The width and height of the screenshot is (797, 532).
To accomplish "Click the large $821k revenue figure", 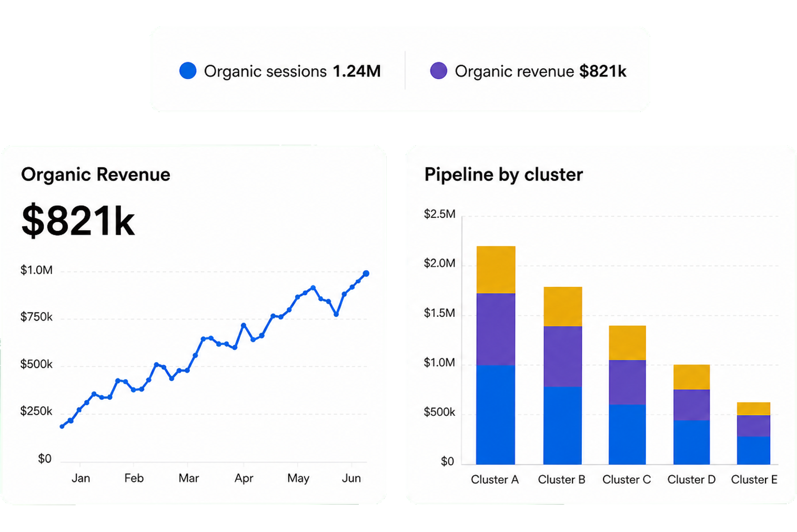I will point(78,221).
